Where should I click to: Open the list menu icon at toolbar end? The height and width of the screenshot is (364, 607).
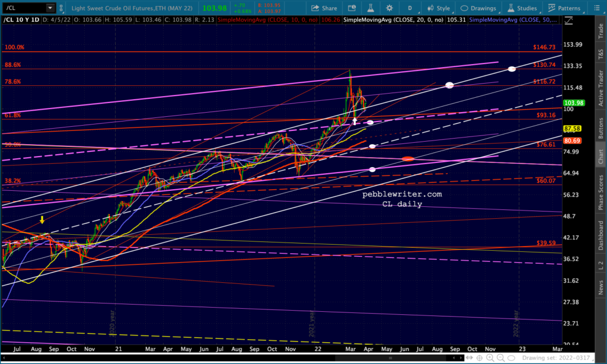[596, 8]
